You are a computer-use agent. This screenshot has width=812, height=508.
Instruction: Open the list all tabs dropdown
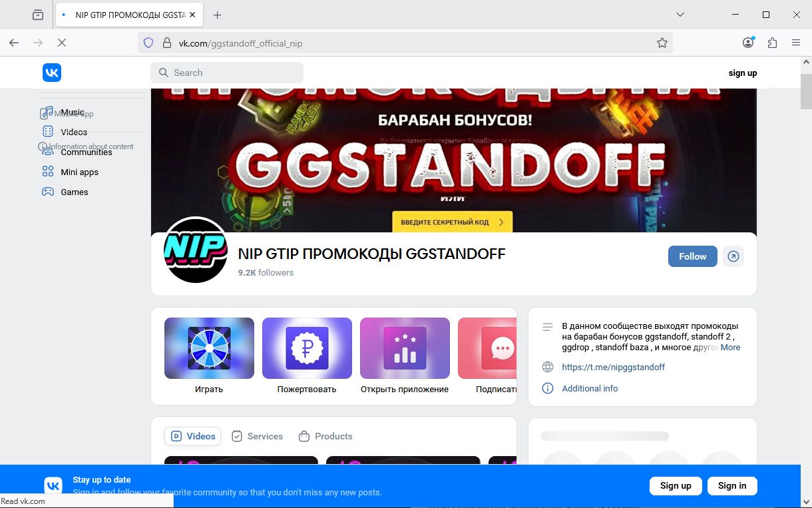click(x=680, y=15)
